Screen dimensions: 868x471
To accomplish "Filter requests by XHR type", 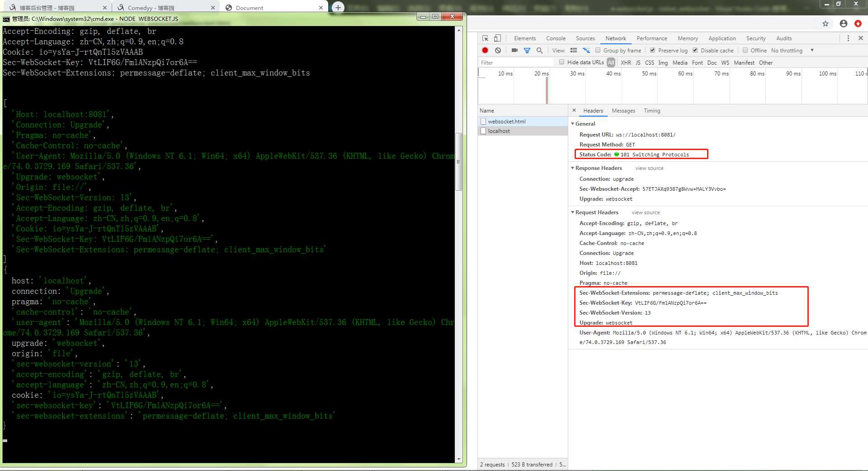I will pyautogui.click(x=626, y=62).
